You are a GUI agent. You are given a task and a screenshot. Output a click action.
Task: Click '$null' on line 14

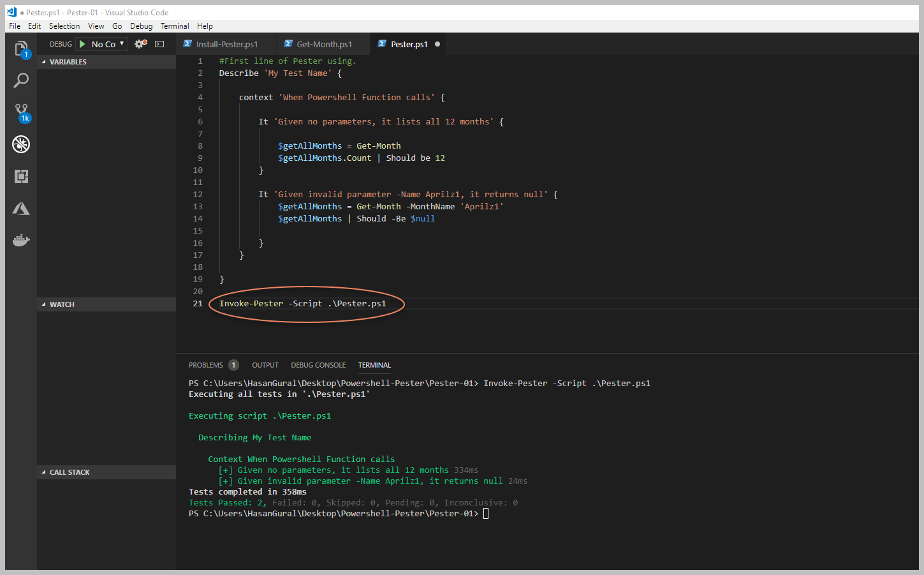[423, 219]
